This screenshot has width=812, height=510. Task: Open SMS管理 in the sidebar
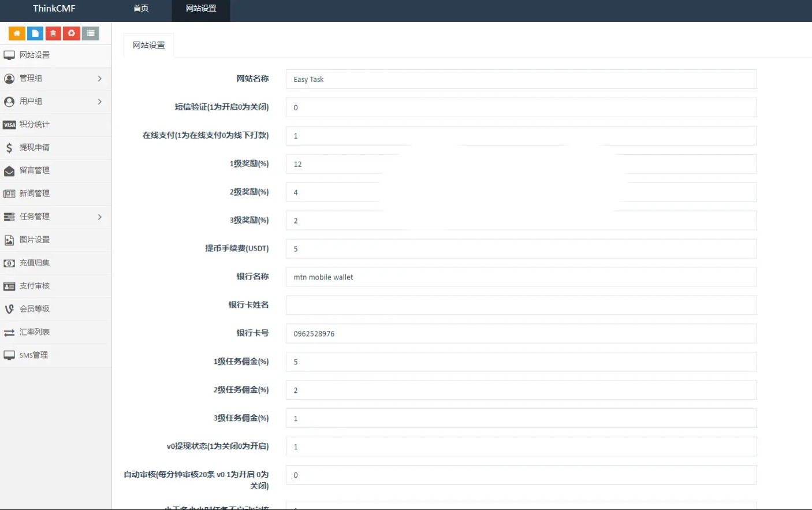point(55,356)
